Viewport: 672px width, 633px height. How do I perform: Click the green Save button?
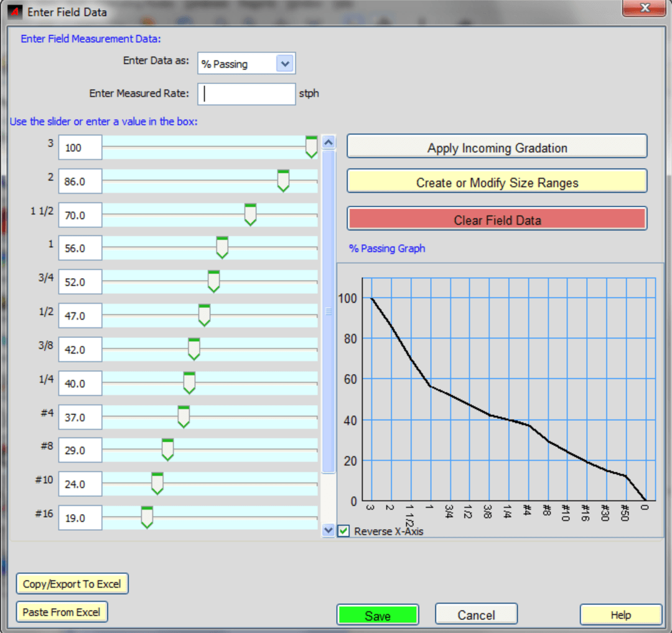378,615
